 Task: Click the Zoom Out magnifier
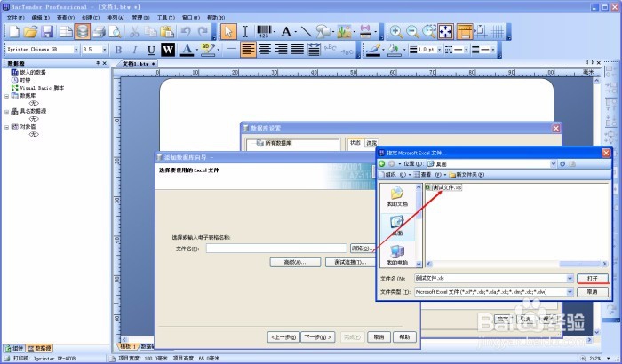pyautogui.click(x=412, y=32)
